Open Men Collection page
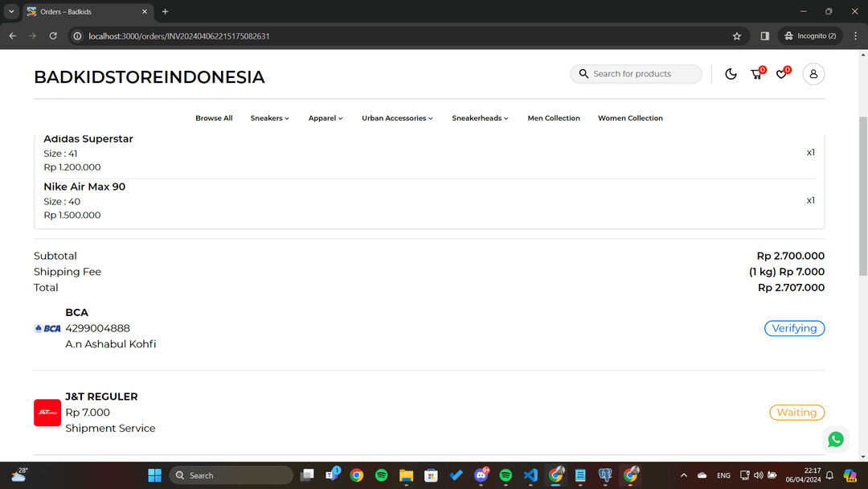Screen dimensions: 868x489 pos(554,118)
